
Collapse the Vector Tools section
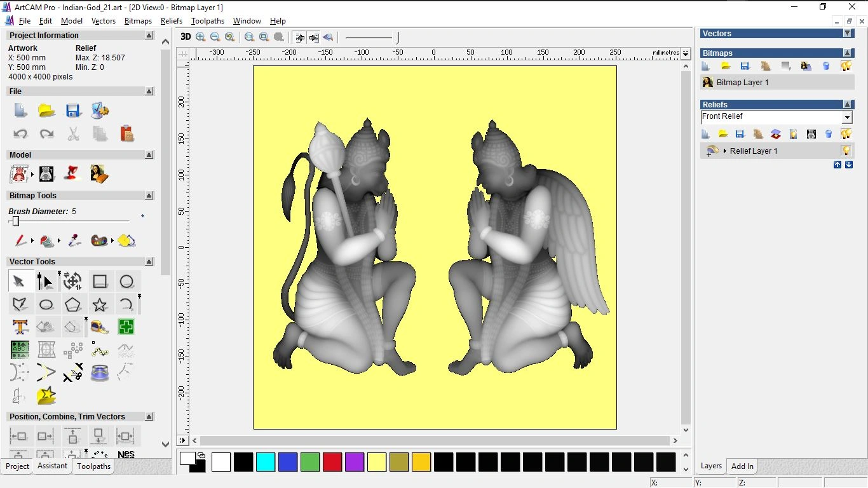point(149,262)
